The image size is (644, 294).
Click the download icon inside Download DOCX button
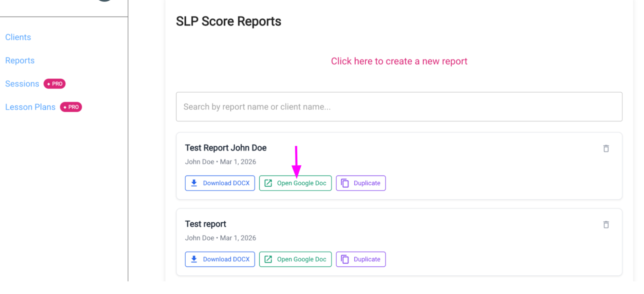click(194, 183)
